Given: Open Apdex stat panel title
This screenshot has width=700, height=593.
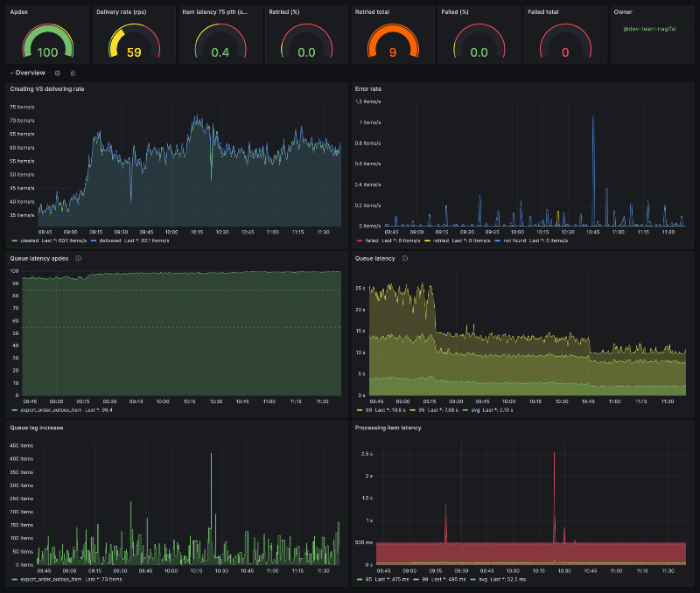Looking at the screenshot, I should tap(18, 12).
